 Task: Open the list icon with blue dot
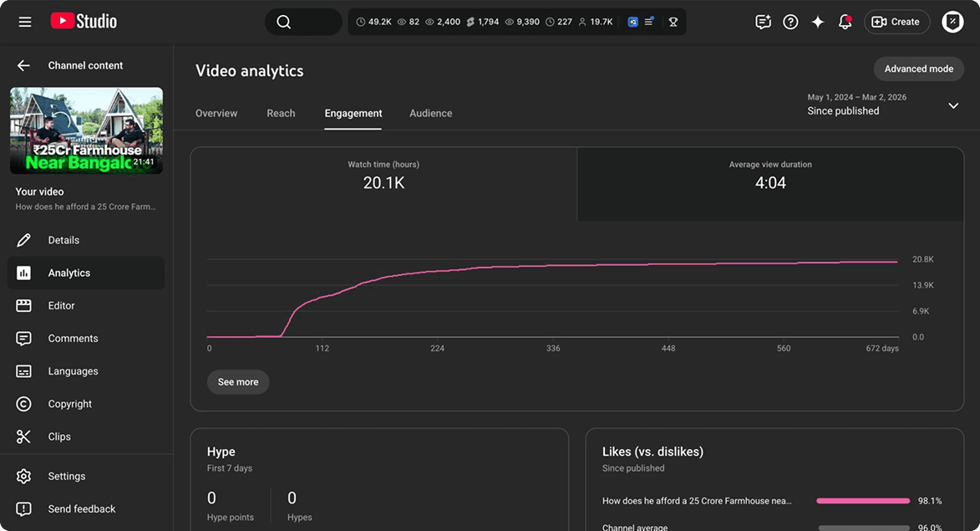(649, 22)
